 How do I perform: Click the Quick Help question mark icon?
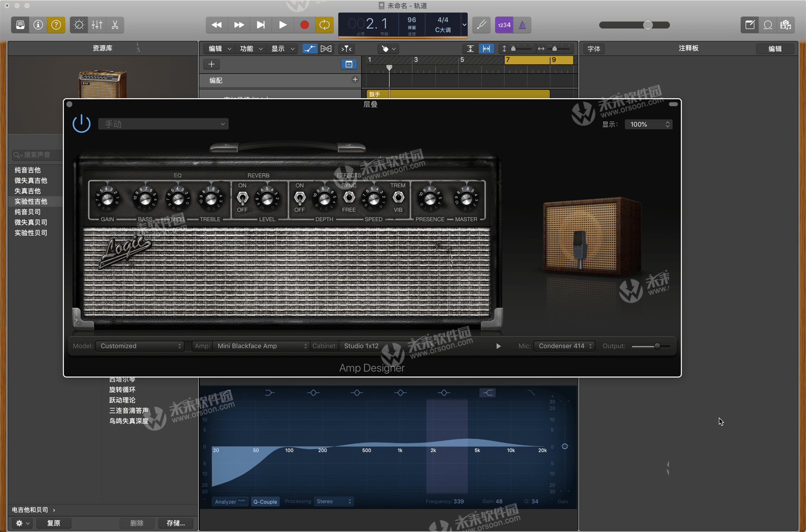56,25
